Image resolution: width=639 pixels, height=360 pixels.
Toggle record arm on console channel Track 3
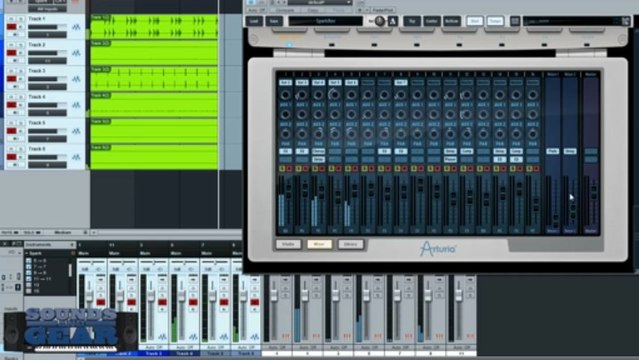click(x=162, y=302)
